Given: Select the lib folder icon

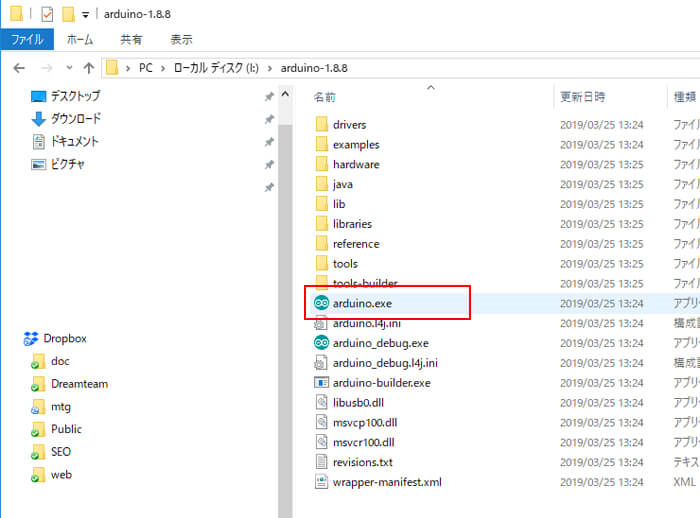Looking at the screenshot, I should (321, 204).
